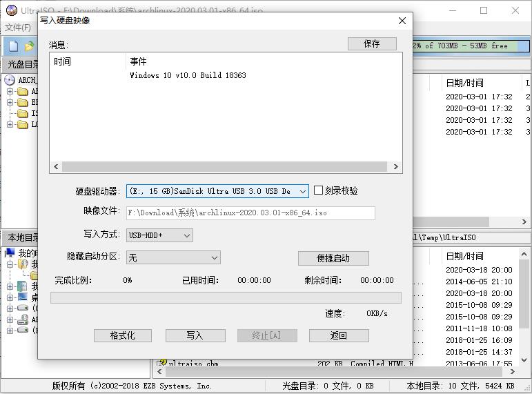The width and height of the screenshot is (532, 394).
Task: Click the copyright text in status bar
Action: 132,386
